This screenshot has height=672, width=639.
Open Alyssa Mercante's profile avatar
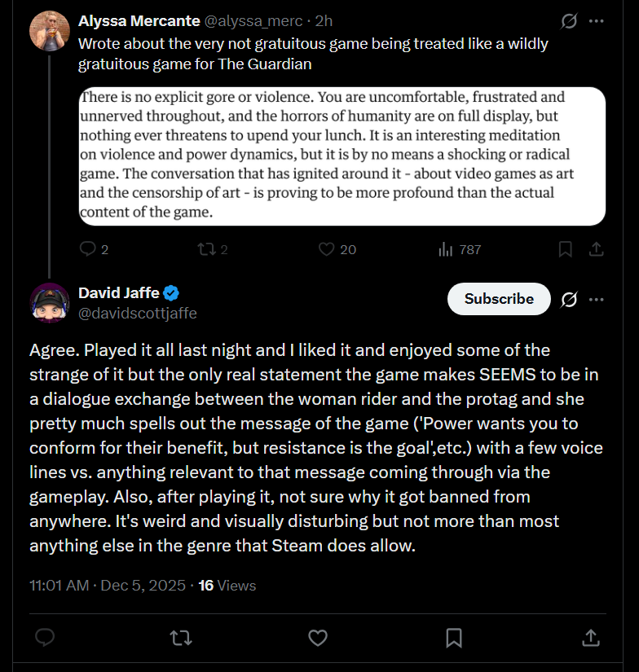pyautogui.click(x=50, y=31)
